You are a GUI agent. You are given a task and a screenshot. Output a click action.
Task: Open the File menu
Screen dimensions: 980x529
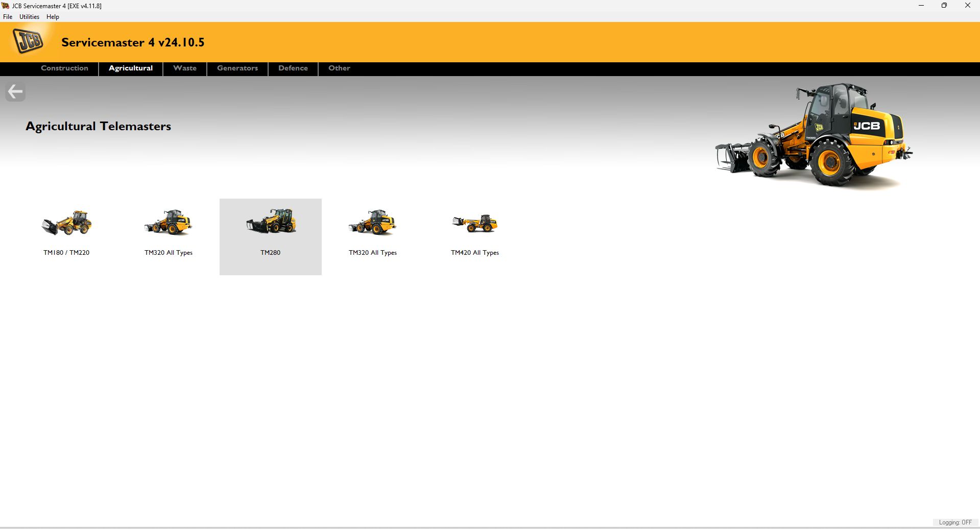tap(7, 16)
